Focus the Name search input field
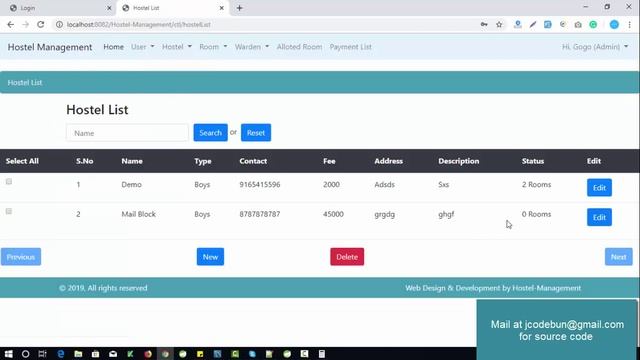Screen dimensions: 640x360 127,133
